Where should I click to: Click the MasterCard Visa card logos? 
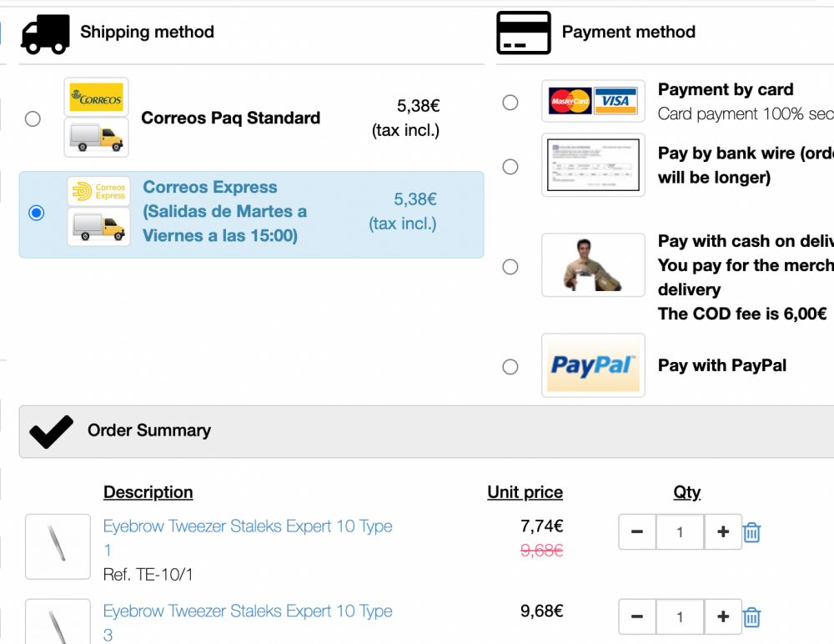[593, 102]
